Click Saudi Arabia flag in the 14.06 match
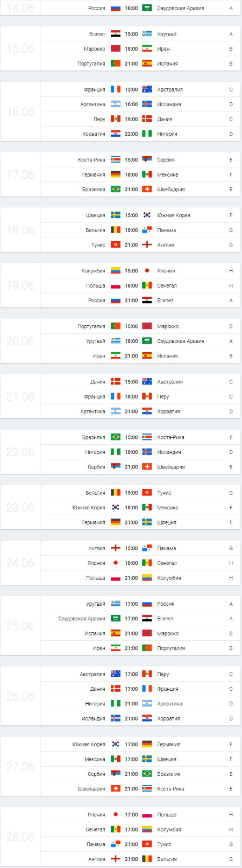This screenshot has width=242, height=868. (x=147, y=8)
